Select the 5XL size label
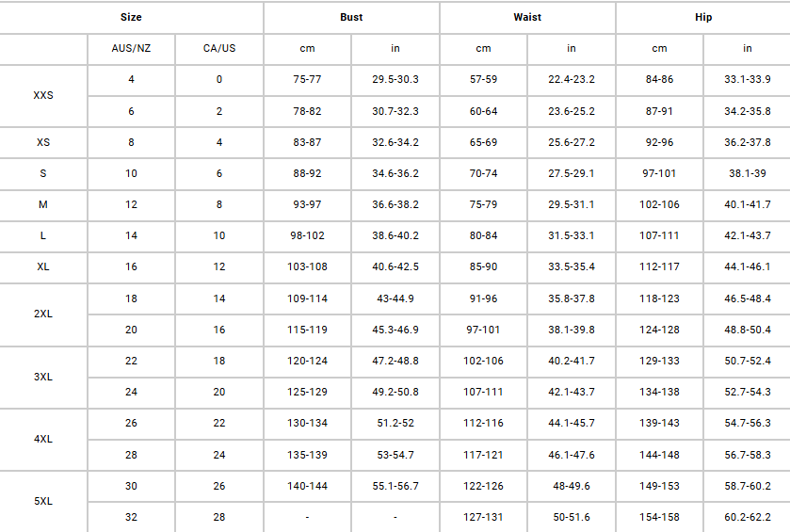 [43, 502]
